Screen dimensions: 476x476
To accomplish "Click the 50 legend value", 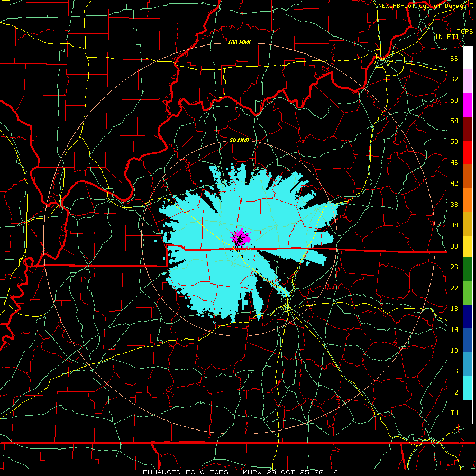I will coord(454,142).
